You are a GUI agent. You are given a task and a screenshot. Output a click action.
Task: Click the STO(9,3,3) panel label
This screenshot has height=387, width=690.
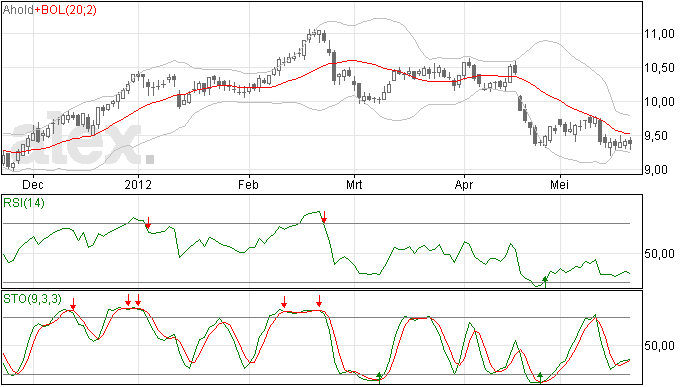pos(32,299)
